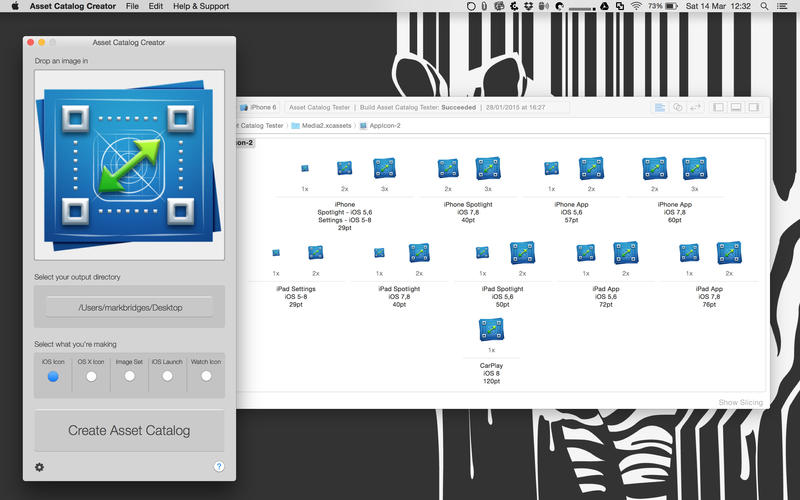Toggle Xcode utilities panel icon
This screenshot has width=800, height=500.
click(x=754, y=107)
